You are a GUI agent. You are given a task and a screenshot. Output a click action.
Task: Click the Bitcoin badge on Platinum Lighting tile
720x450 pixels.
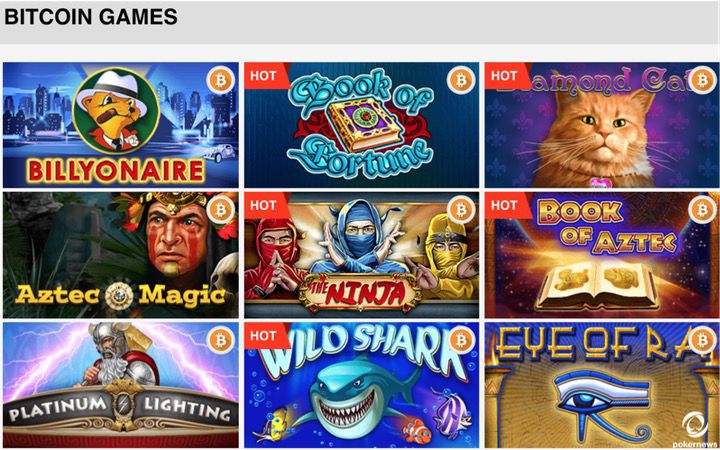coord(220,340)
